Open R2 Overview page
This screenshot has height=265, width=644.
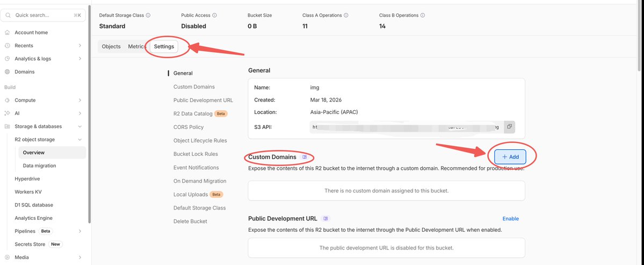pyautogui.click(x=52, y=153)
